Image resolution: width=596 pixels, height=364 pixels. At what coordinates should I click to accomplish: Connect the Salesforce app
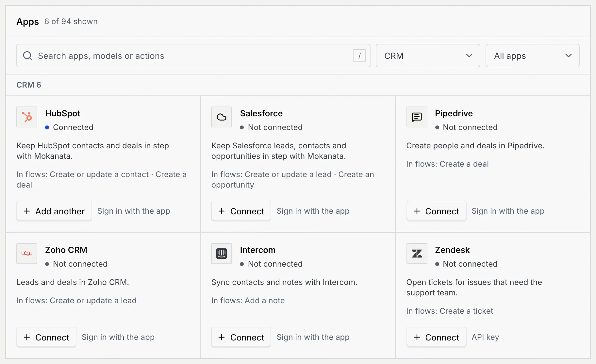coord(241,211)
